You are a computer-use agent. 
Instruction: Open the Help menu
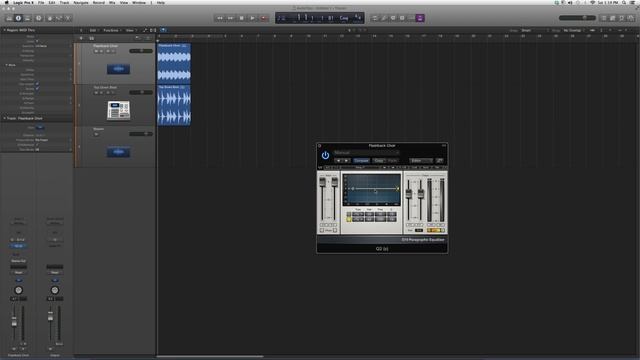161,2
